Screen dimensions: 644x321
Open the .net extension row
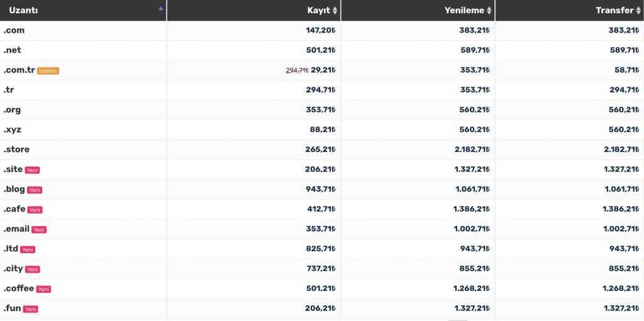[x=322, y=50]
